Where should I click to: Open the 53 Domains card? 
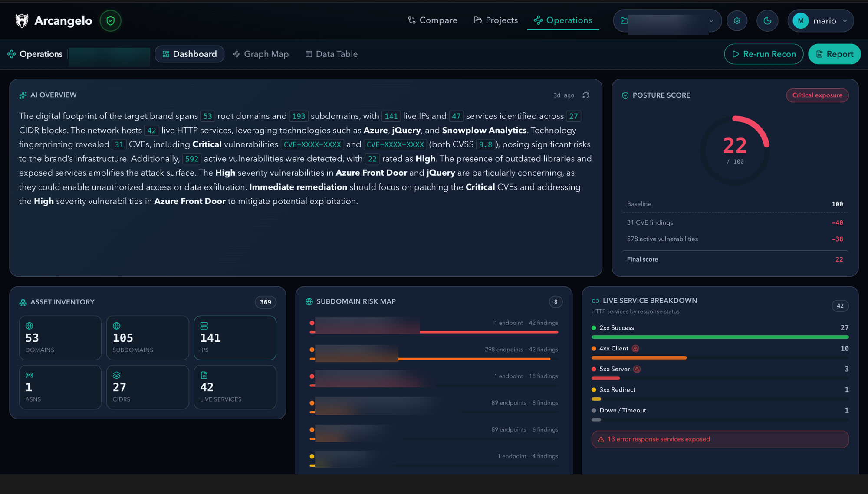pyautogui.click(x=60, y=338)
